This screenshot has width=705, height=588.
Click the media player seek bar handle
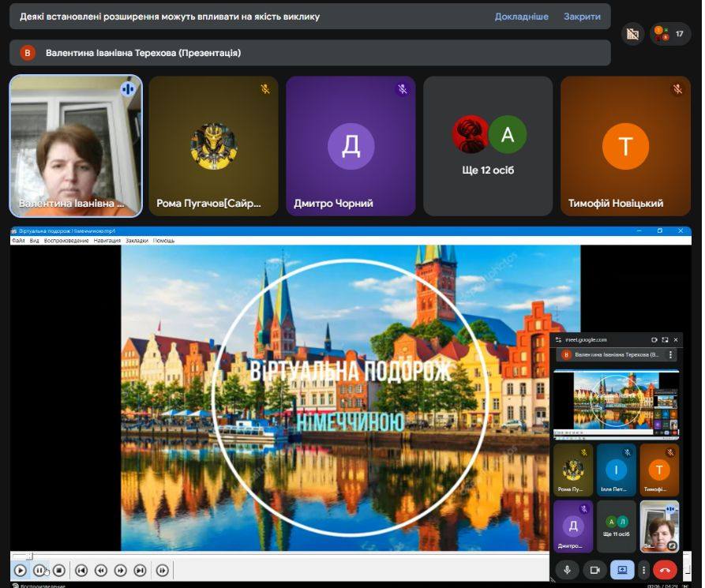[x=30, y=556]
